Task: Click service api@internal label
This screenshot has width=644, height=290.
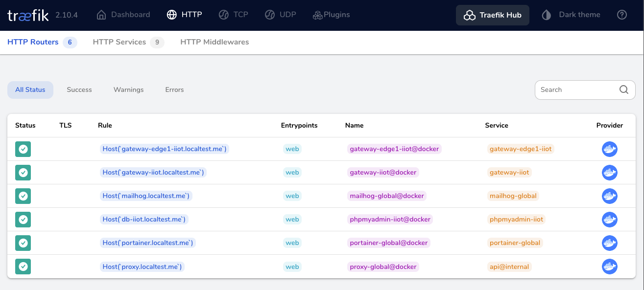Action: 509,267
